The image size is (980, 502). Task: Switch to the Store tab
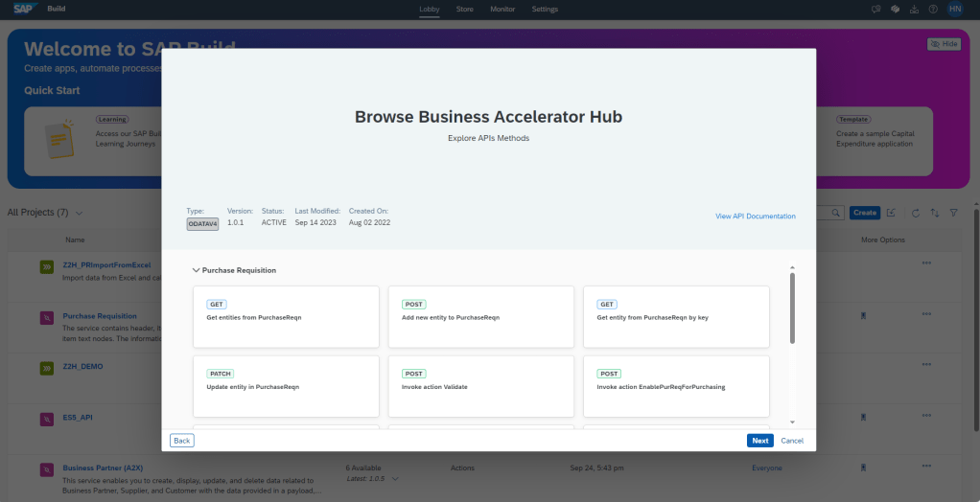pos(464,10)
